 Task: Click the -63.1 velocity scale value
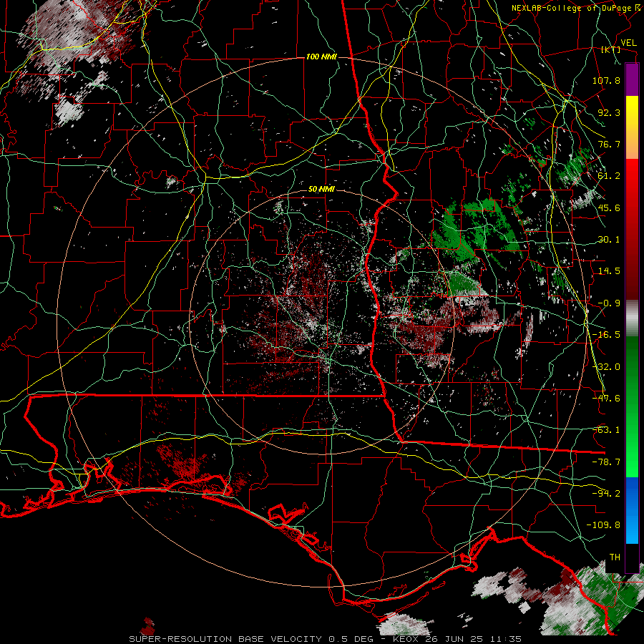[606, 430]
